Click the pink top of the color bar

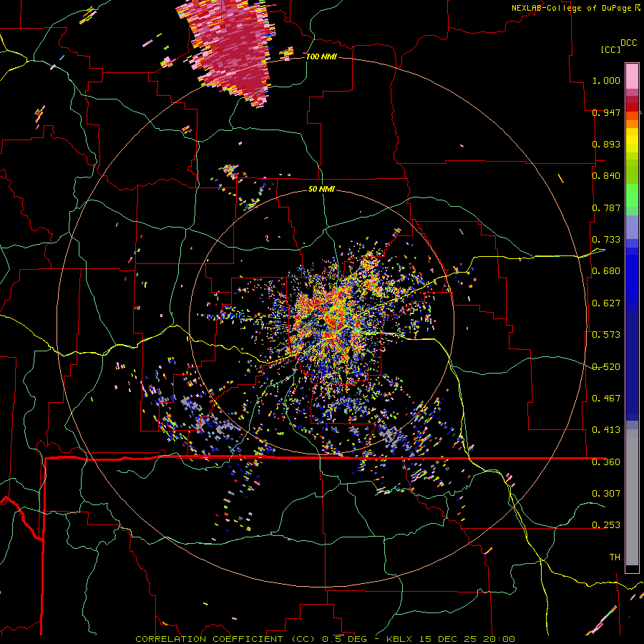click(632, 76)
